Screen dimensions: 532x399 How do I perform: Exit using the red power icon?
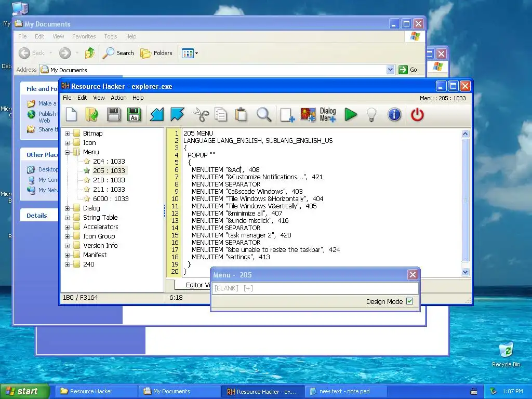pos(417,115)
